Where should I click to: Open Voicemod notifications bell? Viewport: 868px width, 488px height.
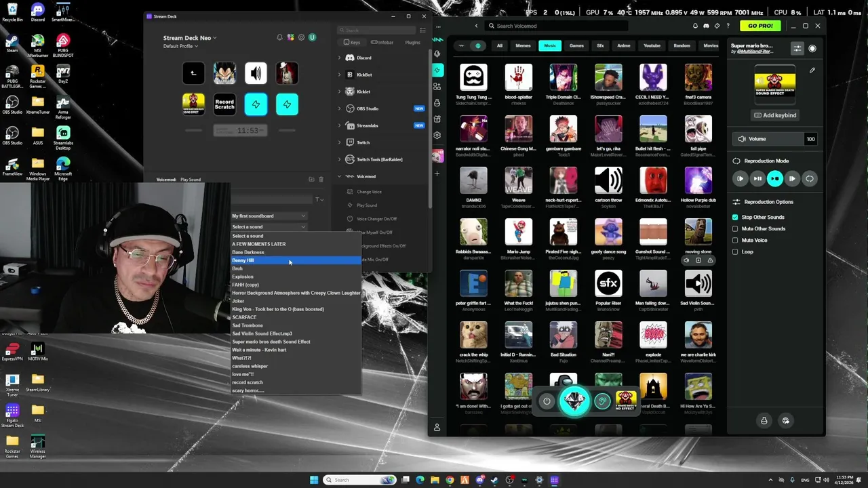[696, 26]
